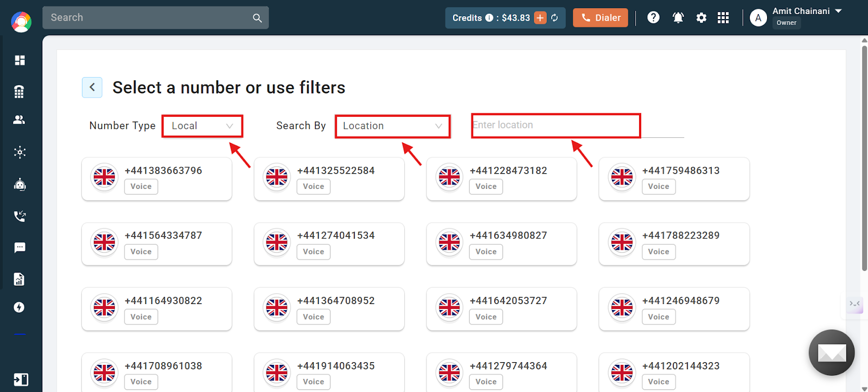Image resolution: width=868 pixels, height=392 pixels.
Task: Click the user avatar letter A
Action: [x=758, y=18]
